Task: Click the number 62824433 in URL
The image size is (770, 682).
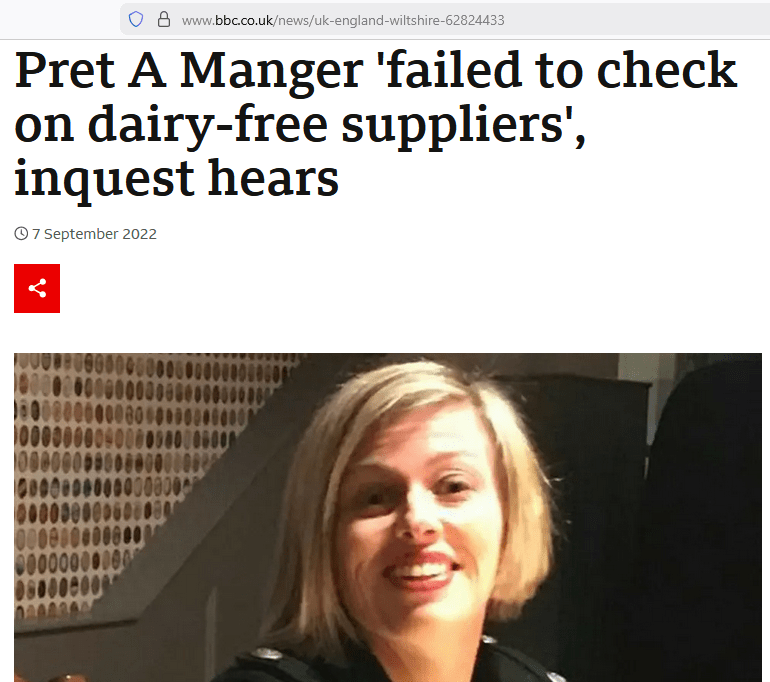Action: click(x=475, y=20)
